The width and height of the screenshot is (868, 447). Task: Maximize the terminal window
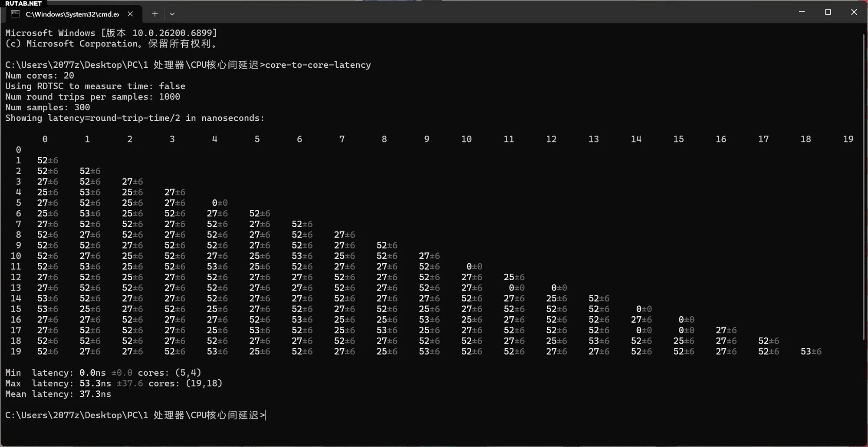click(828, 12)
